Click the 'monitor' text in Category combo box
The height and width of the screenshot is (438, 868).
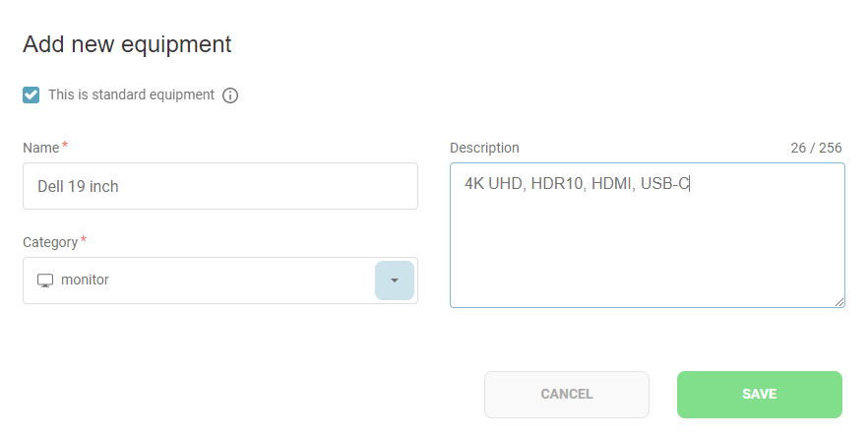pos(85,281)
